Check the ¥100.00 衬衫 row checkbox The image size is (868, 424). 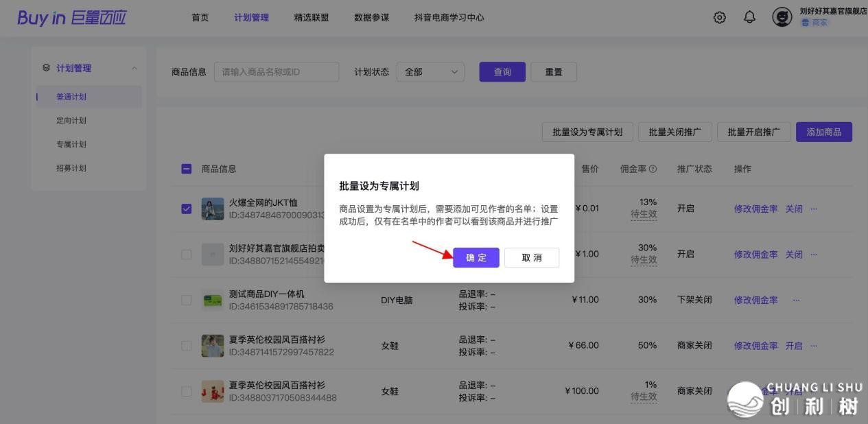(187, 391)
